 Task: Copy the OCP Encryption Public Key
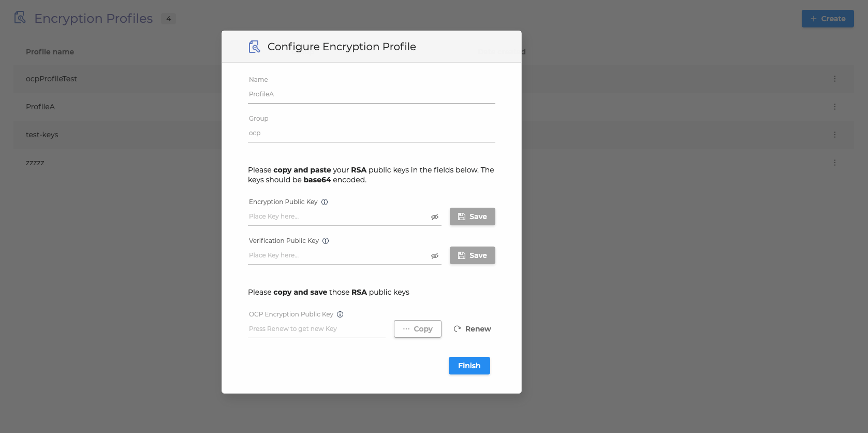pyautogui.click(x=417, y=329)
